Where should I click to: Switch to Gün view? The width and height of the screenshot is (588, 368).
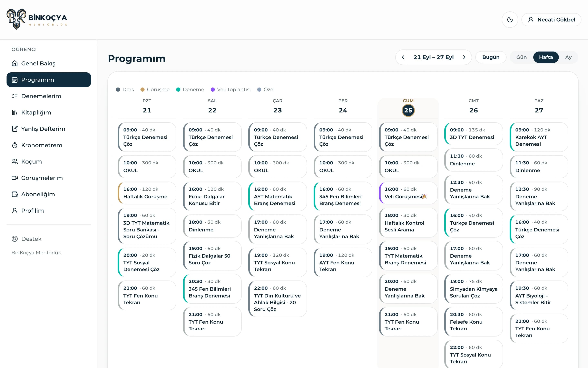click(x=521, y=57)
